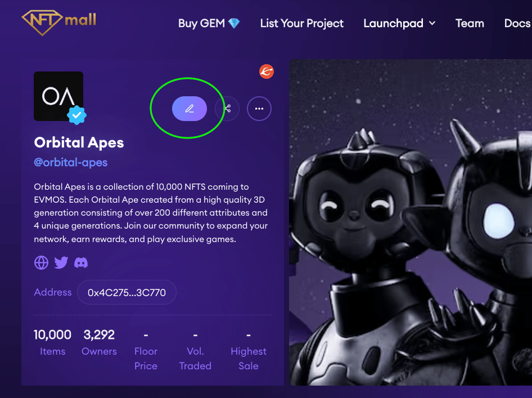This screenshot has width=532, height=398.
Task: Click the 3,292 Owners stat
Action: pyautogui.click(x=99, y=342)
